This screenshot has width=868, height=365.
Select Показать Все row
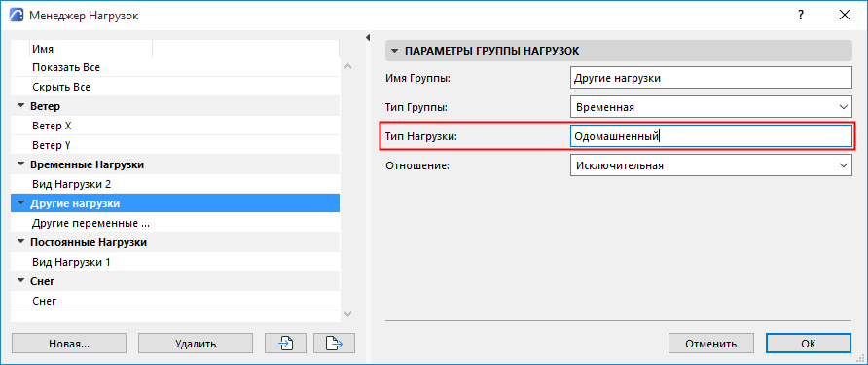[175, 67]
